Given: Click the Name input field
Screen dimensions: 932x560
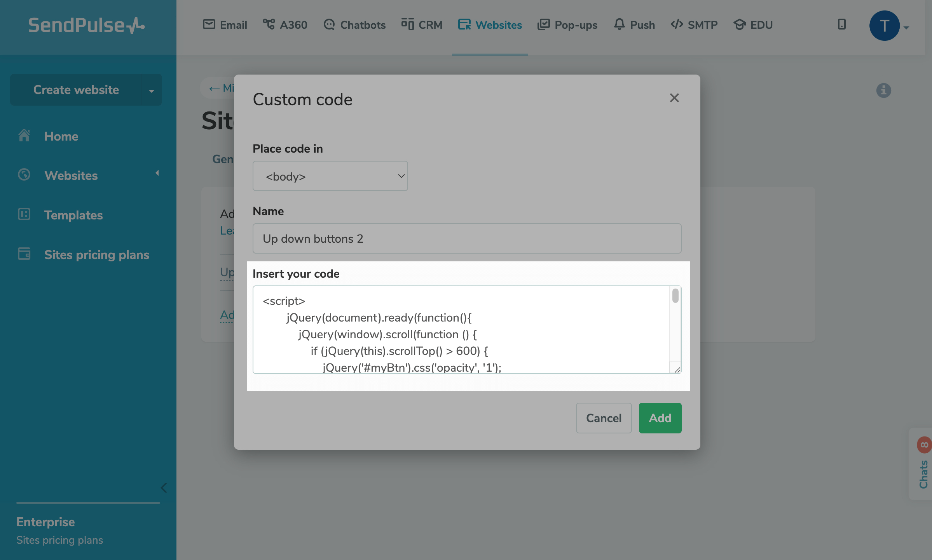Looking at the screenshot, I should point(467,238).
